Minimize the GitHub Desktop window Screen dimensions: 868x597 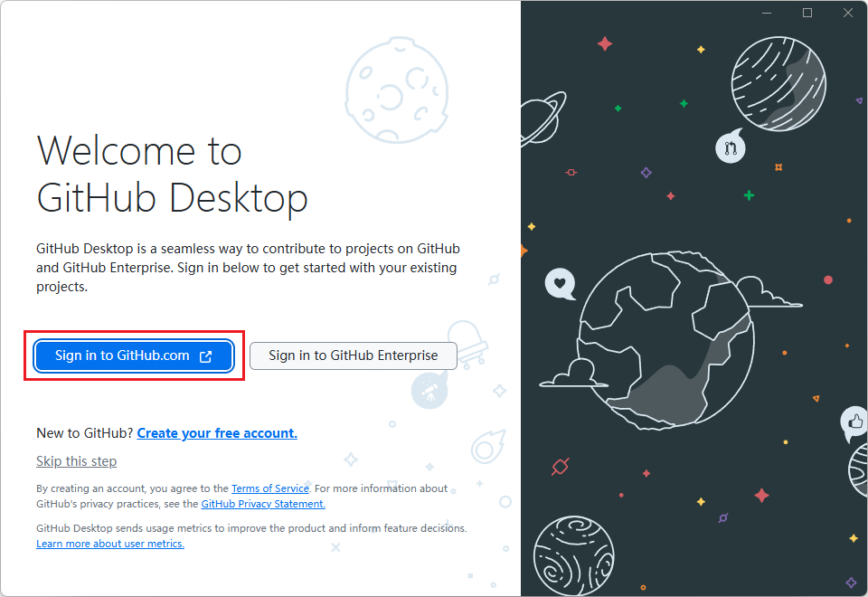coord(765,13)
